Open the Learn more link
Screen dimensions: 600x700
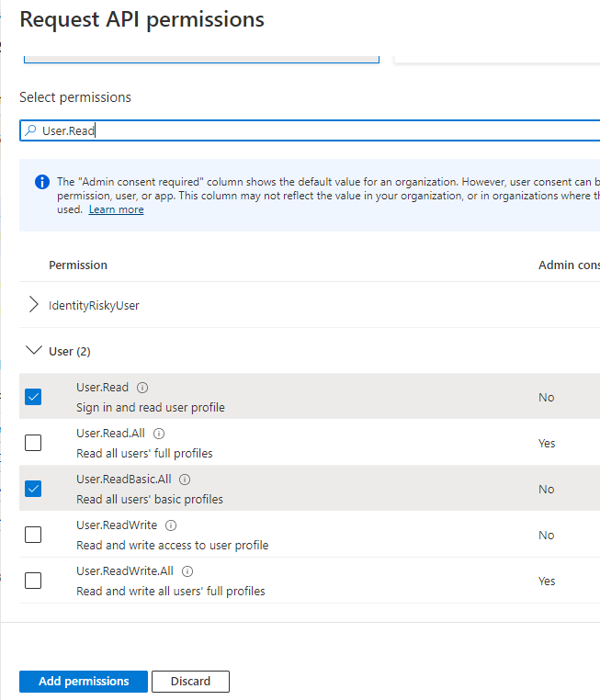pos(116,209)
